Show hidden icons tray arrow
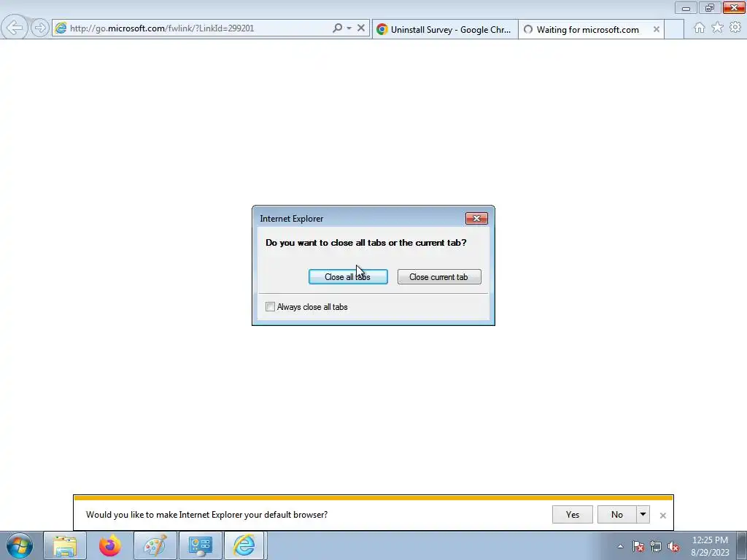747x560 pixels. [620, 546]
